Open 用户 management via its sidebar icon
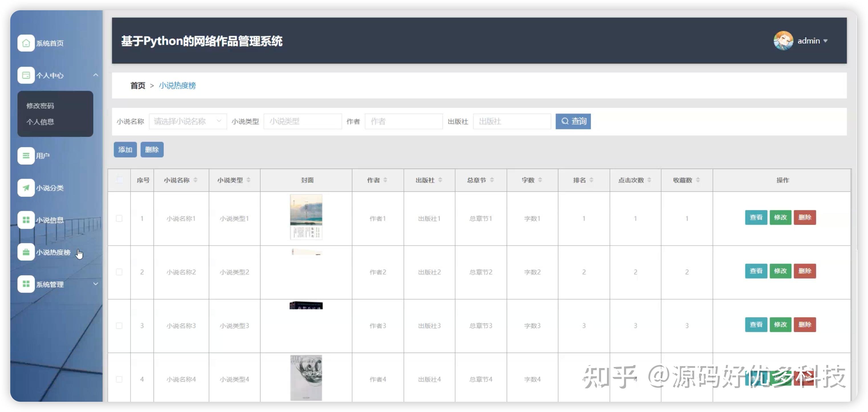The height and width of the screenshot is (412, 868). 26,156
